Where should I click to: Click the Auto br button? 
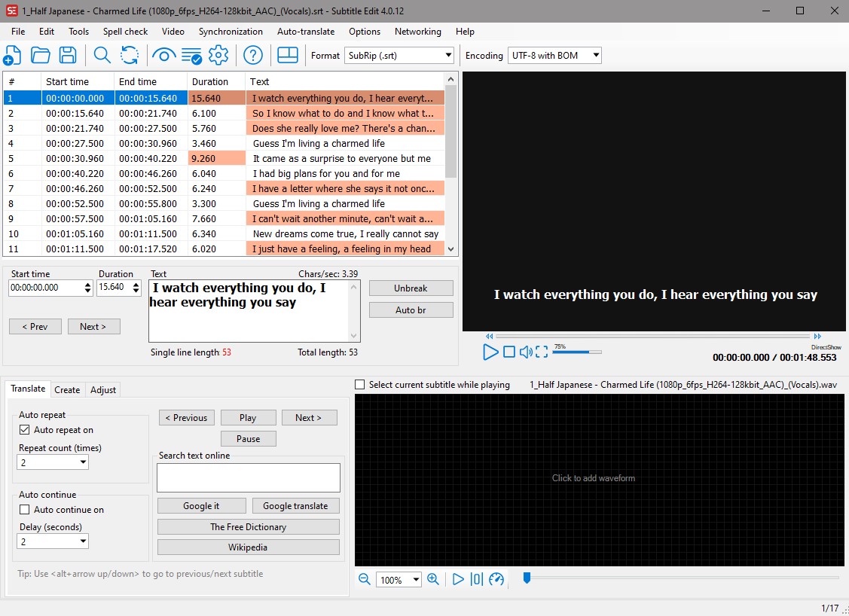(411, 310)
